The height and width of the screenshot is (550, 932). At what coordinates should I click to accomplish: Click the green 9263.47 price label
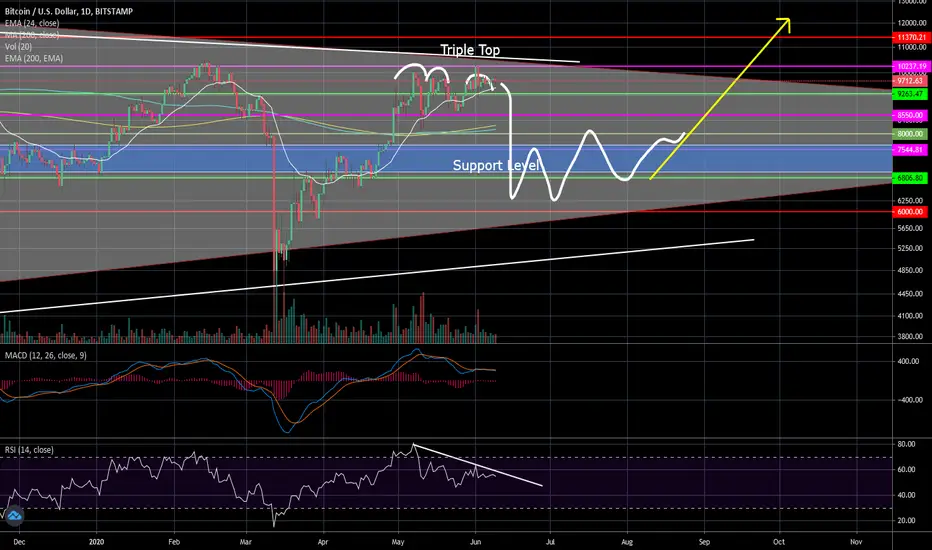[910, 94]
